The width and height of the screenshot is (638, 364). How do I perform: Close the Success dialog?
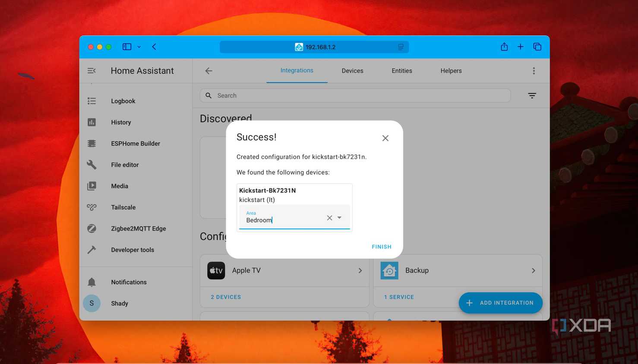tap(385, 138)
